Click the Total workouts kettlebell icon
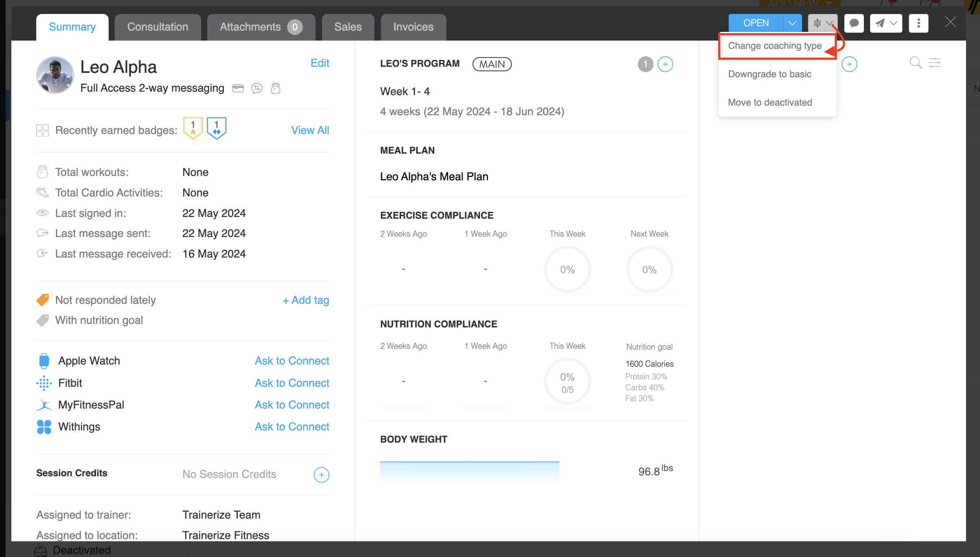This screenshot has height=557, width=980. [x=42, y=172]
